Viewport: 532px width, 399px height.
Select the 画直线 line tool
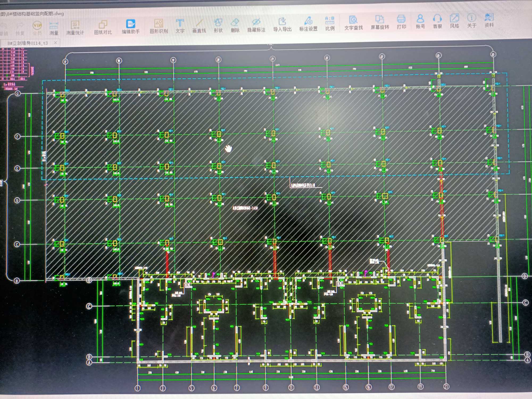click(199, 26)
